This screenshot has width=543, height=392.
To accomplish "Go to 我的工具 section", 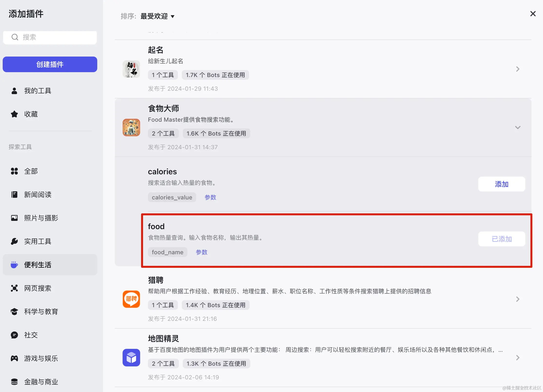I will (38, 91).
